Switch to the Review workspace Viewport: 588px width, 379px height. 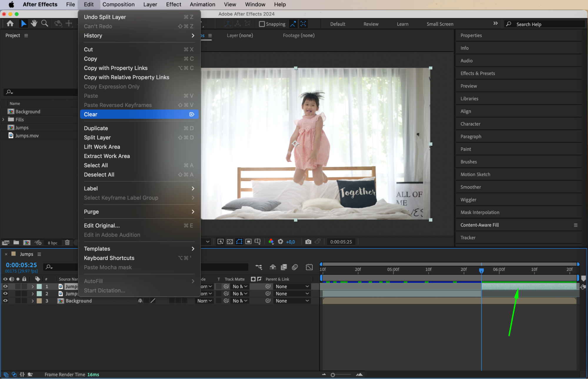[371, 24]
